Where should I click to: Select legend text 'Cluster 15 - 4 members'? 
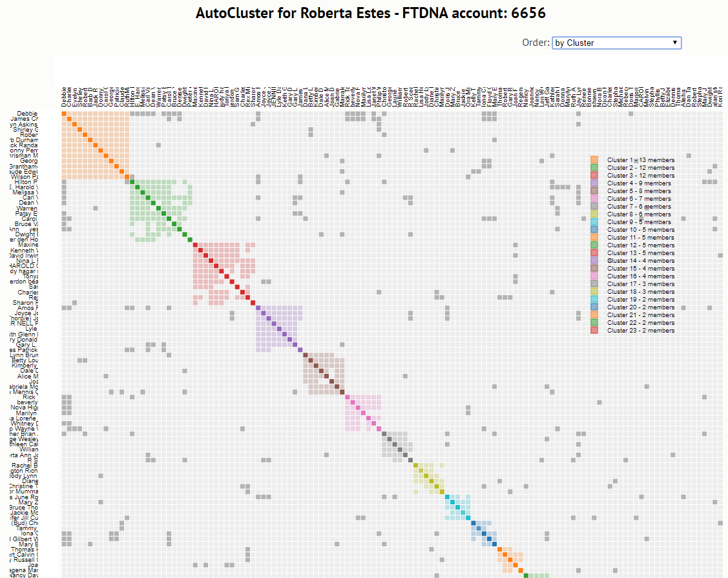[641, 269]
